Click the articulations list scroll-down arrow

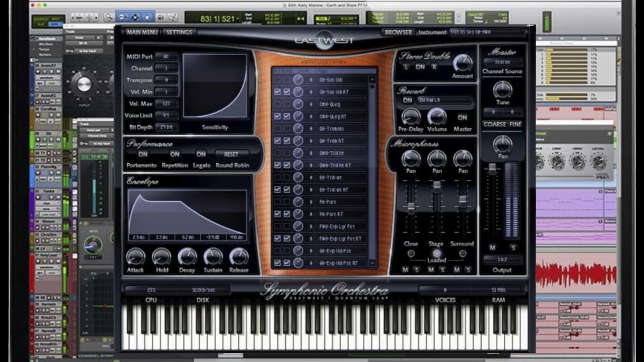tap(372, 263)
